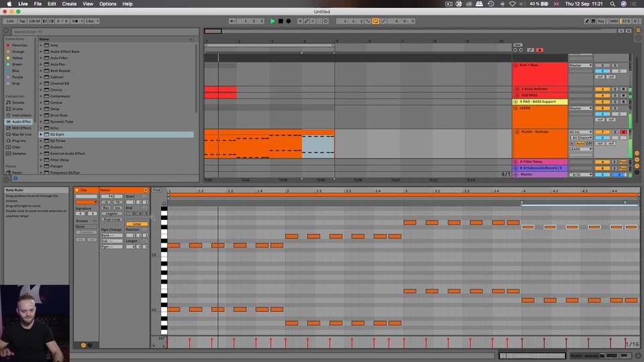
Task: Click the Link button
Action: click(x=10, y=21)
